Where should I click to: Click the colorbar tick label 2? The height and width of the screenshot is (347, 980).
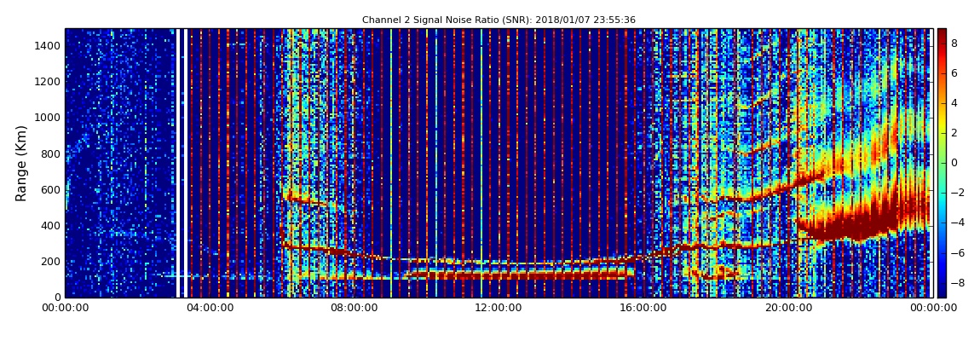954,133
